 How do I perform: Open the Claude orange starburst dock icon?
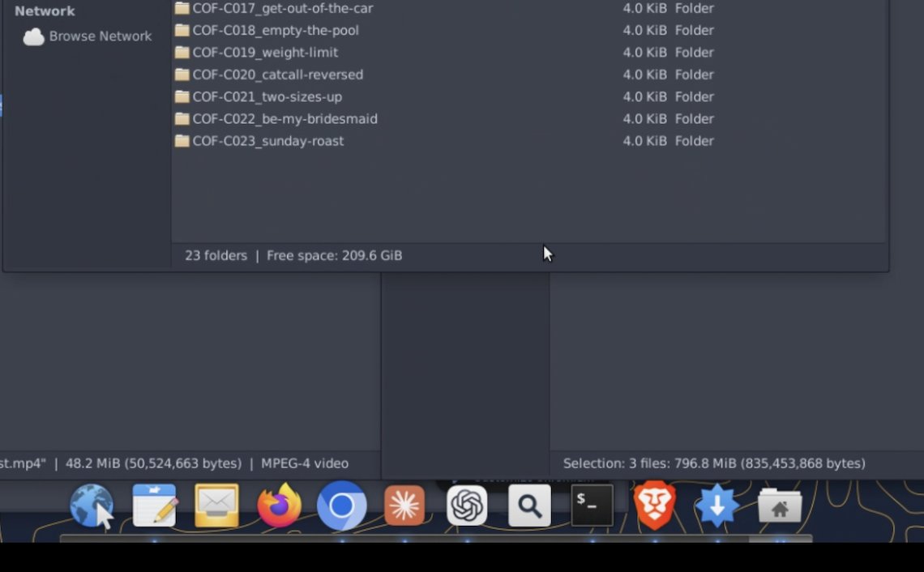click(x=404, y=506)
